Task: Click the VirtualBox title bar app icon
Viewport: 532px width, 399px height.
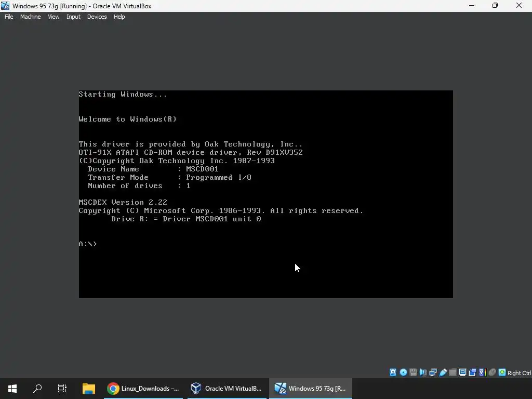Action: [x=5, y=6]
